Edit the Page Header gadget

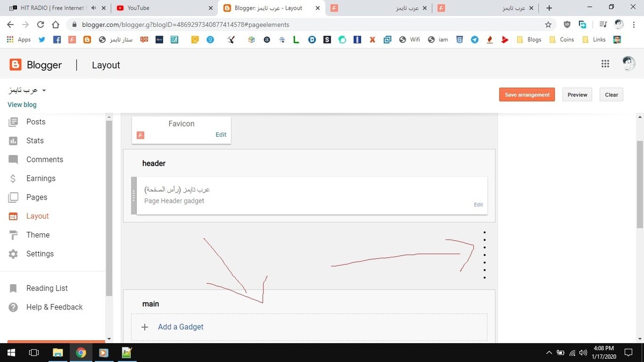click(x=478, y=204)
